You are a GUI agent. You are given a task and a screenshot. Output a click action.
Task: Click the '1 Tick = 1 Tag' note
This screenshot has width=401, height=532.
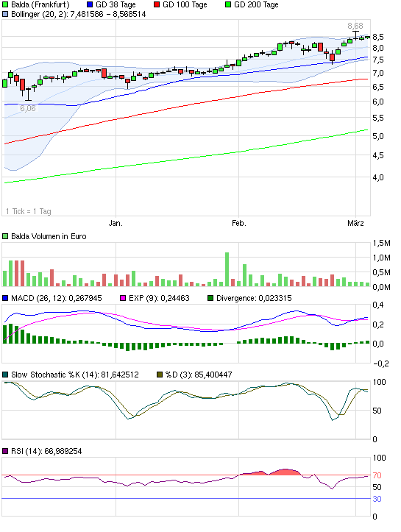pyautogui.click(x=29, y=211)
